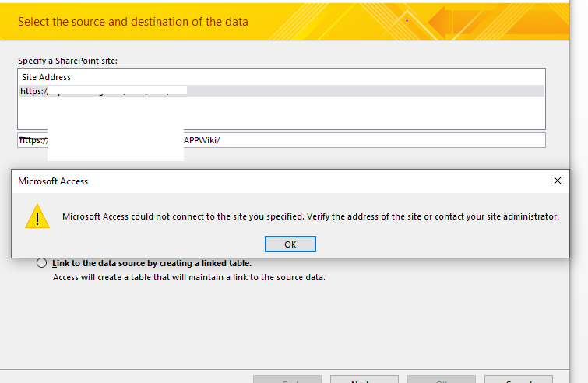Click the greyed-out Back button
The width and height of the screenshot is (588, 383).
tap(287, 380)
